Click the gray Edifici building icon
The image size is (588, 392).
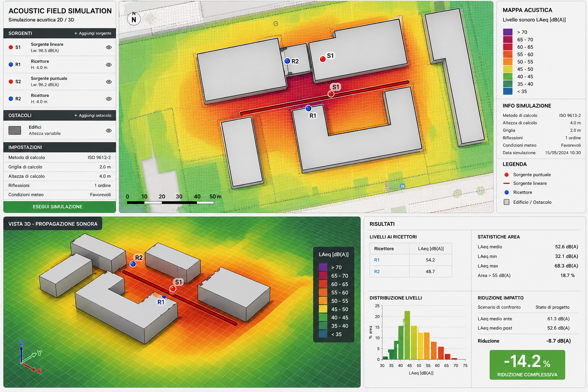15,131
